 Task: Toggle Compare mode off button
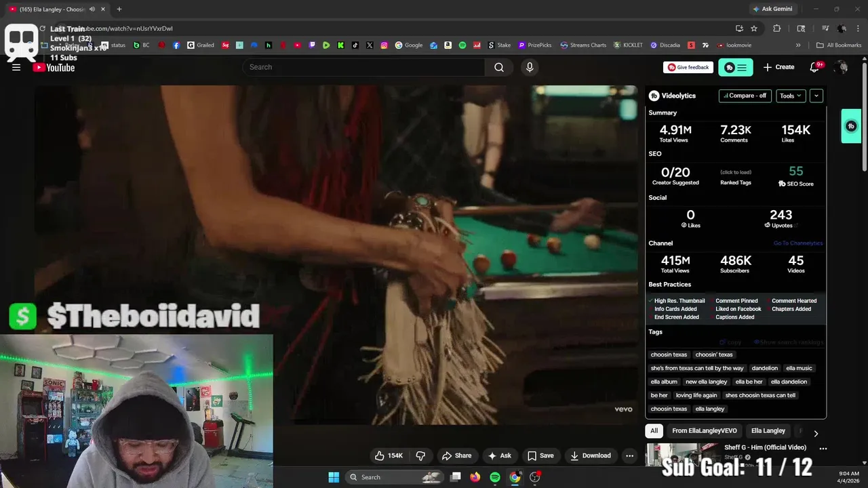745,96
